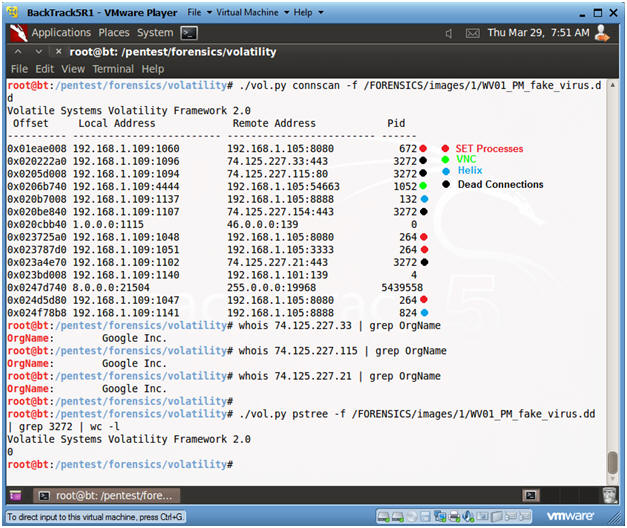Open the trash icon in bottom panel
This screenshot has height=528, width=627.
(x=610, y=495)
